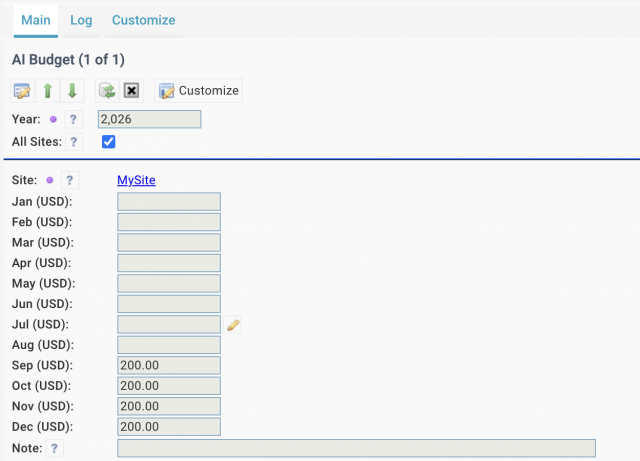Click the Sep (USD) amount field

pyautogui.click(x=169, y=365)
